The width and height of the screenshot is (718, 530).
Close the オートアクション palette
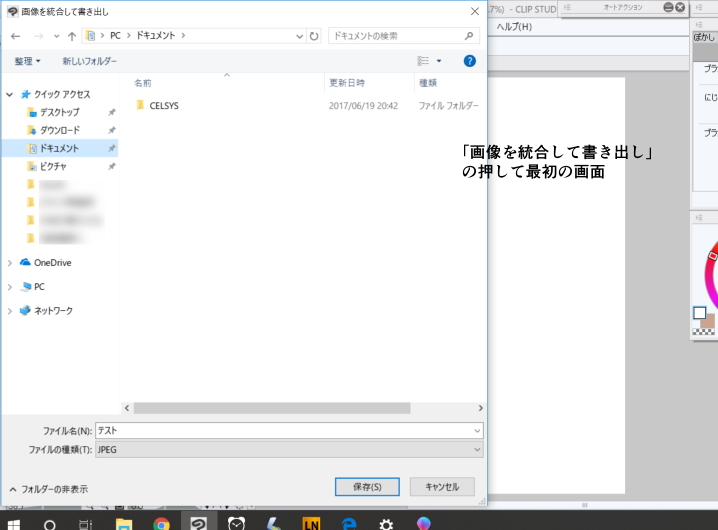pyautogui.click(x=680, y=7)
